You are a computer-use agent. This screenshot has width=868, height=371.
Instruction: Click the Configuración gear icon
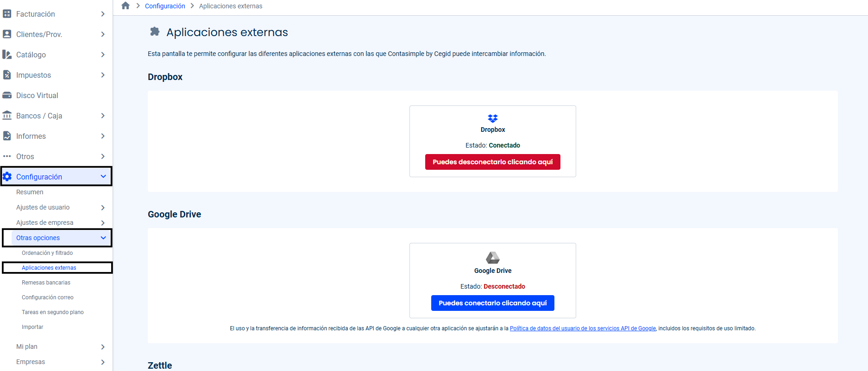(x=7, y=177)
